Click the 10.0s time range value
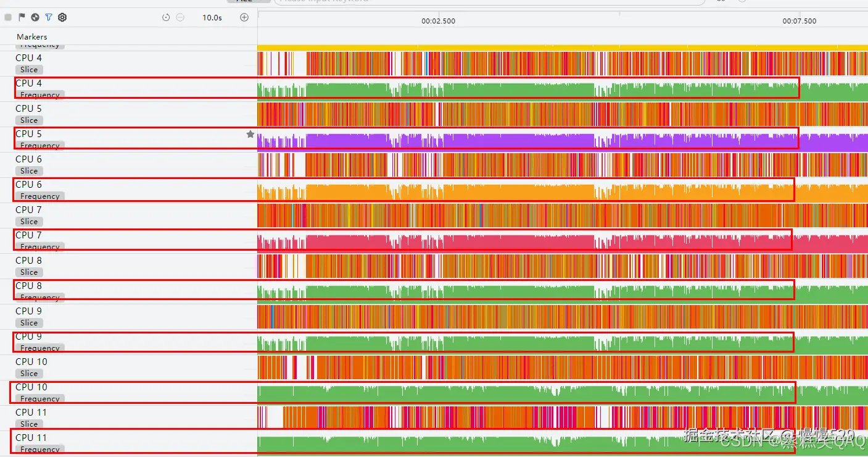The height and width of the screenshot is (457, 868). (212, 17)
